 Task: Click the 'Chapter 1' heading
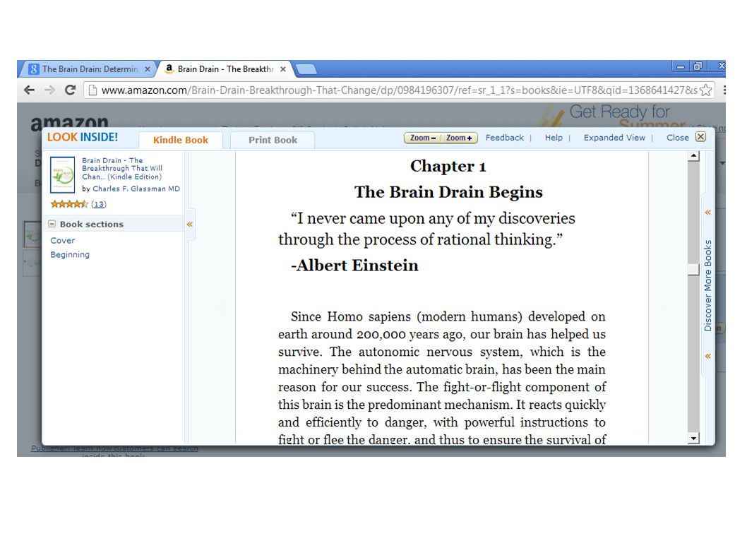pos(448,166)
